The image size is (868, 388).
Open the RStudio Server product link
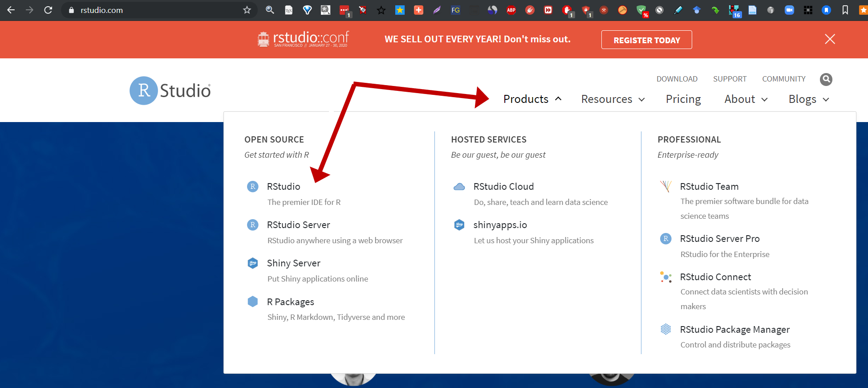click(298, 225)
